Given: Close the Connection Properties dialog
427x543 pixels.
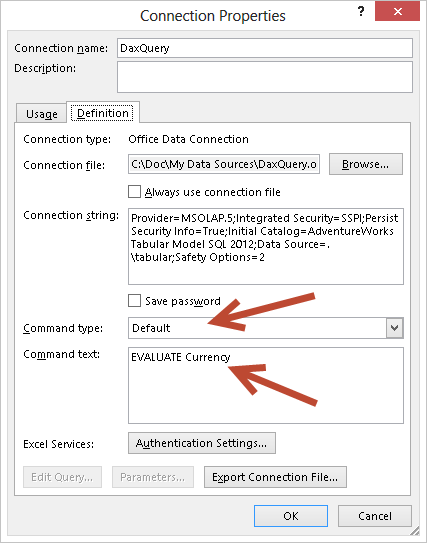Looking at the screenshot, I should point(397,11).
